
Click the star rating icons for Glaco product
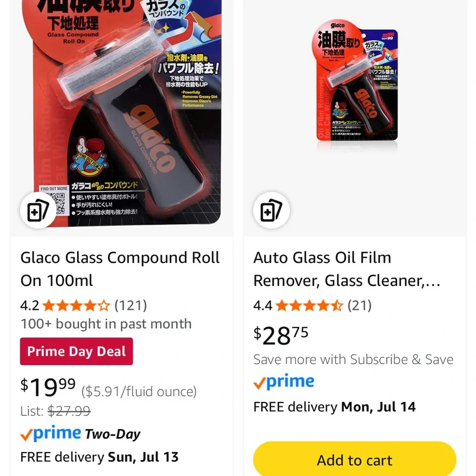point(75,306)
